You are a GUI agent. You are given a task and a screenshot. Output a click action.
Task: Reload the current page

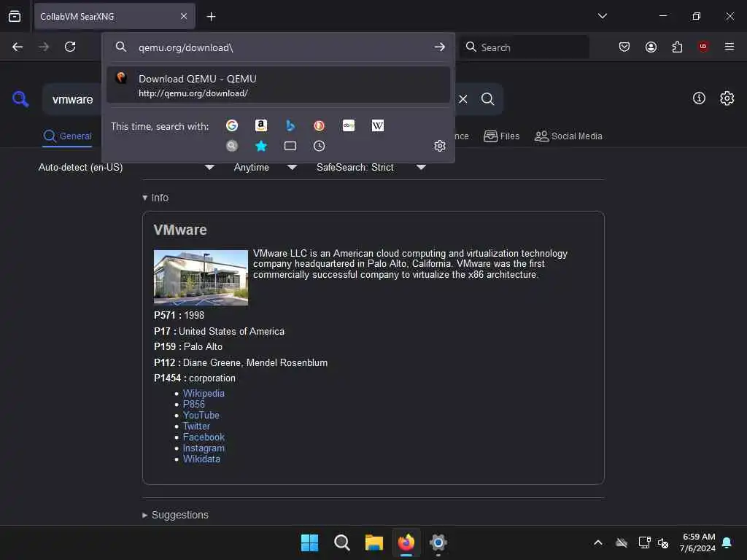tap(70, 47)
